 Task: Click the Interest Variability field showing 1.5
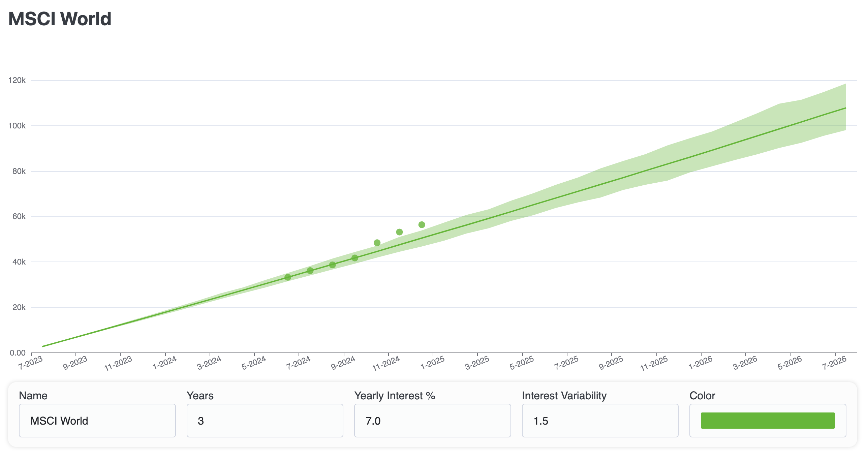click(600, 421)
